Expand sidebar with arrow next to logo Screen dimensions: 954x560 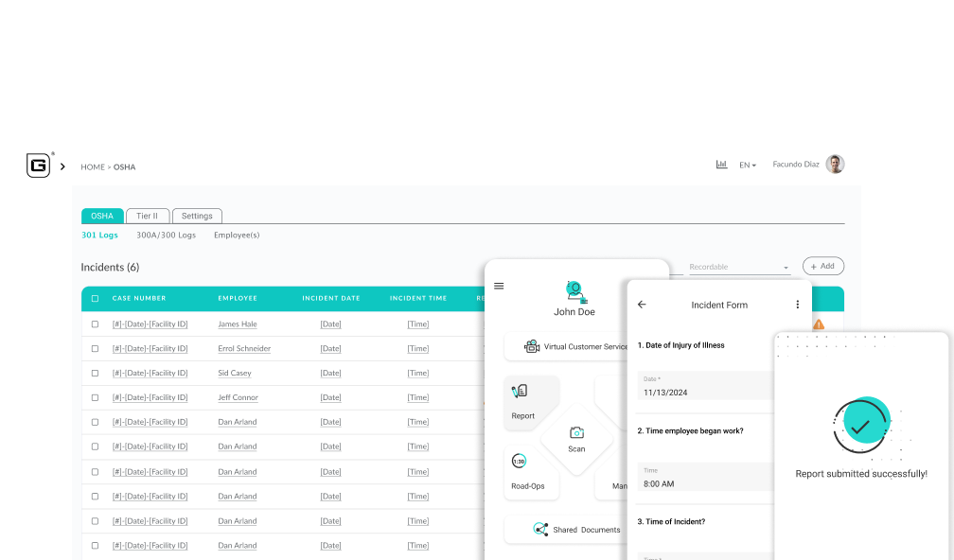pyautogui.click(x=62, y=166)
